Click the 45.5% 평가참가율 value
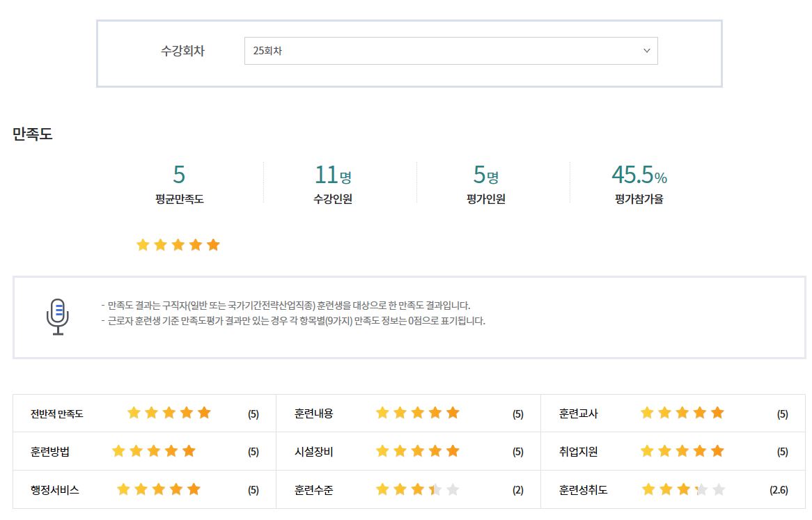This screenshot has width=812, height=520. point(639,174)
